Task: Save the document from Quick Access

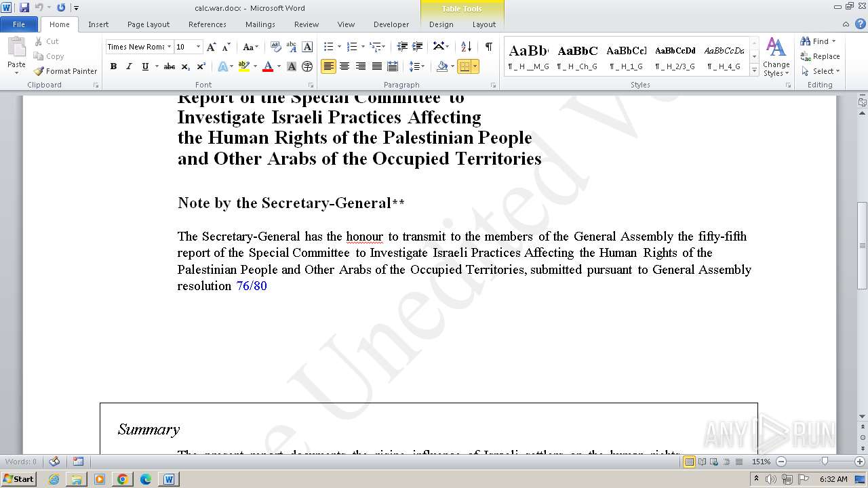Action: pos(24,7)
